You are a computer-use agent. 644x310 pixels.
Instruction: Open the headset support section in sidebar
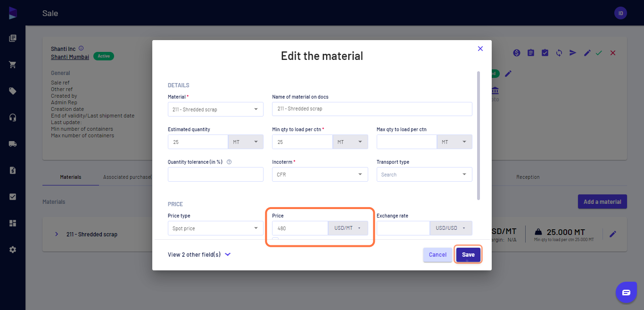pos(13,117)
